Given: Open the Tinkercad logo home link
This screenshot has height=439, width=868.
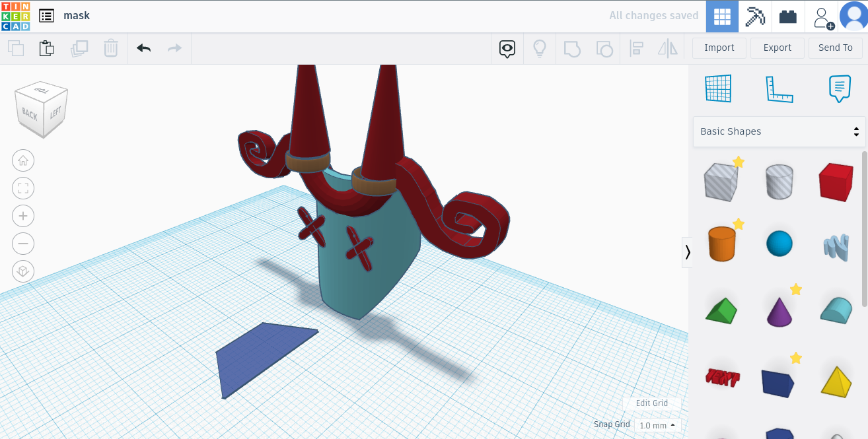Looking at the screenshot, I should (15, 16).
